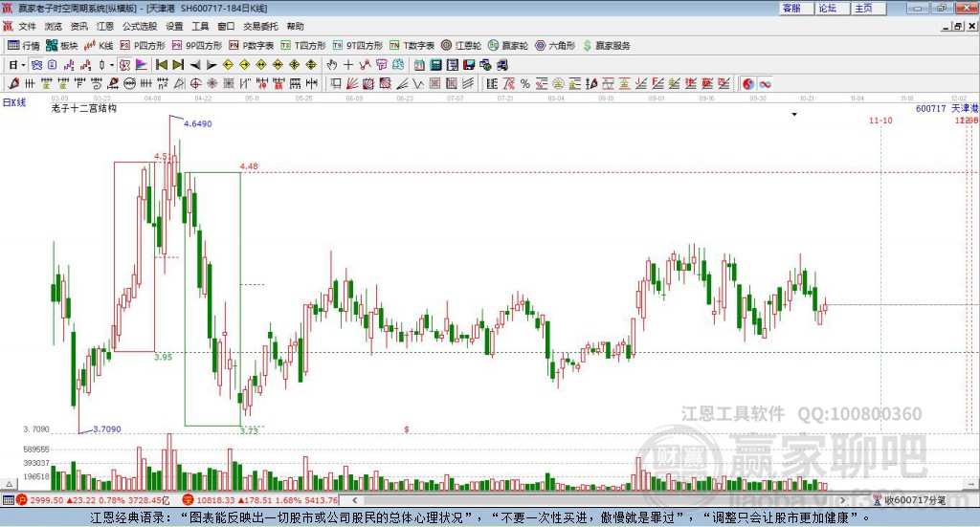The width and height of the screenshot is (980, 527).
Task: Select the red pencil drawing tool
Action: 13,83
